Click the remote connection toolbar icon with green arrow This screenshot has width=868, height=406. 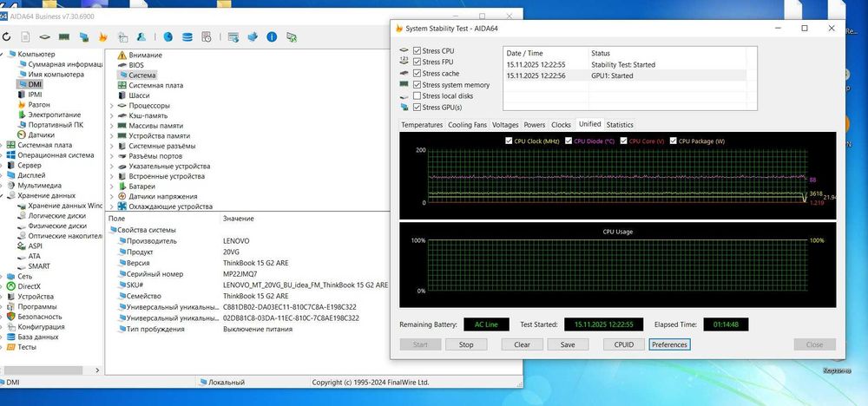tap(291, 37)
